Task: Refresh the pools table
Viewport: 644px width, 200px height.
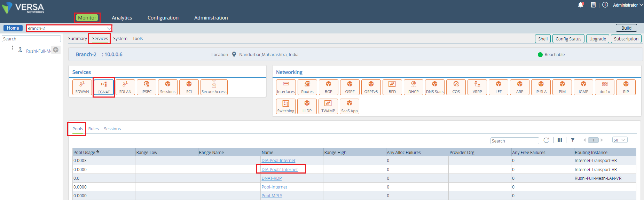Action: click(x=546, y=140)
